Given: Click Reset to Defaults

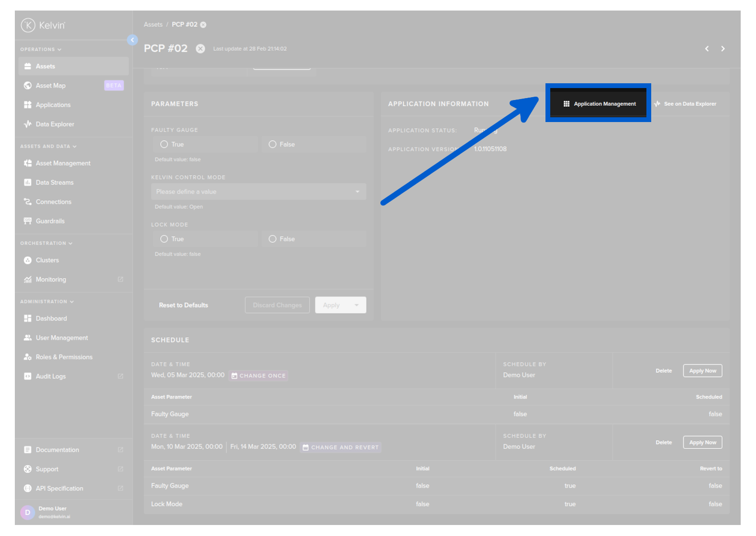Looking at the screenshot, I should [x=183, y=305].
